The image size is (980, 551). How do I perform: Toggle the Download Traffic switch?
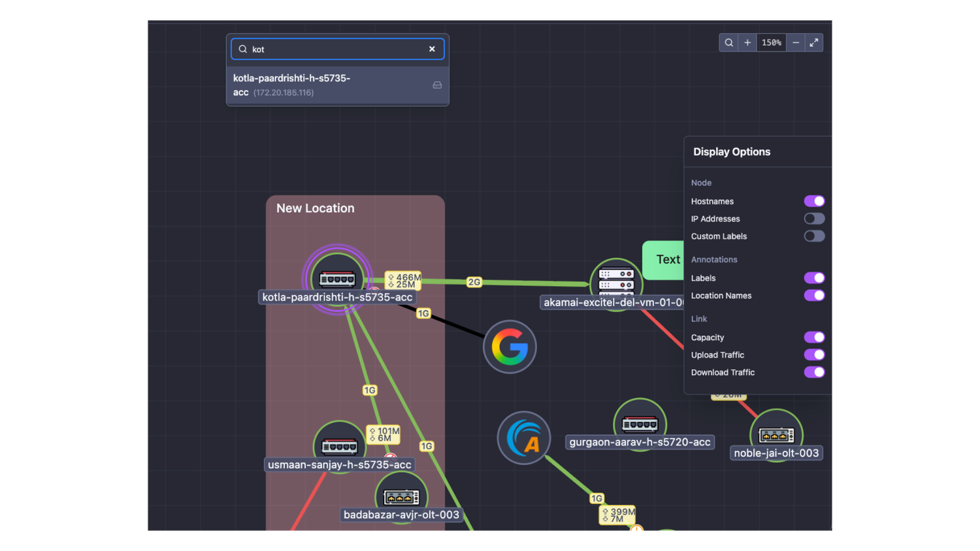tap(814, 372)
